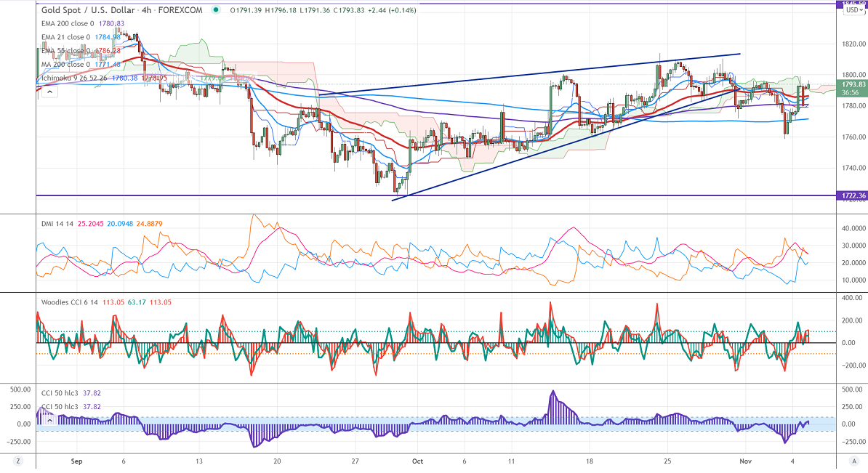Screen dimensions: 868x473
Task: Click the 20 date on time axis
Action: [278, 461]
